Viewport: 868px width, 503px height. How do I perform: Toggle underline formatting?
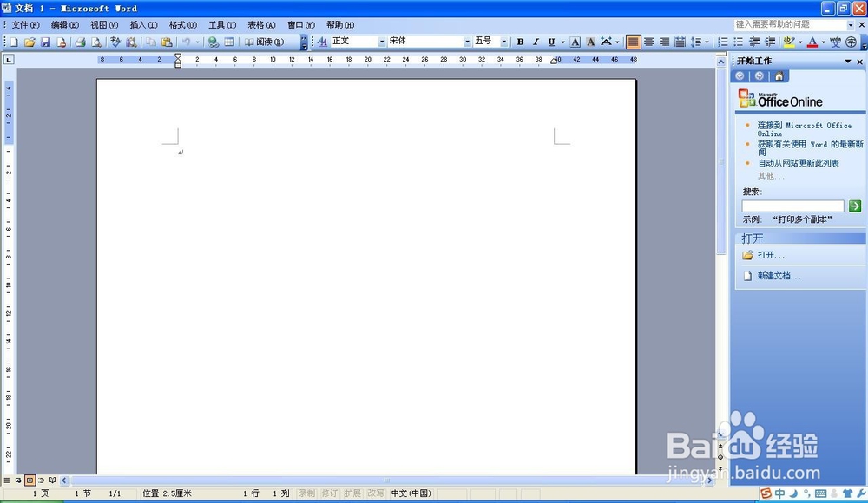(550, 41)
